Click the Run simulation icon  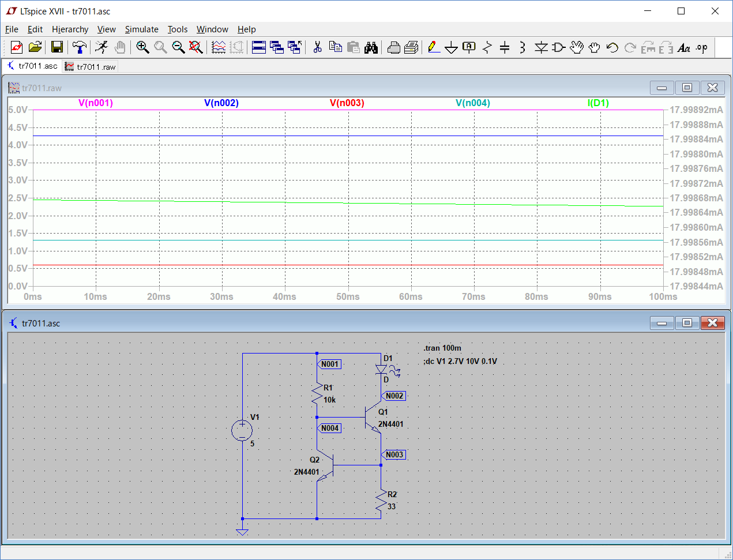[x=102, y=47]
